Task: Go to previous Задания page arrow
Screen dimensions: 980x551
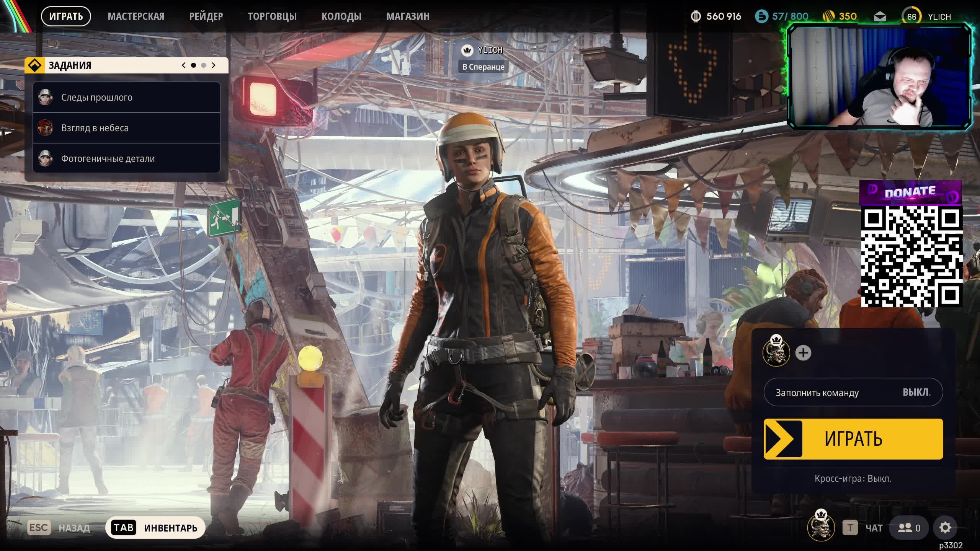Action: tap(184, 65)
